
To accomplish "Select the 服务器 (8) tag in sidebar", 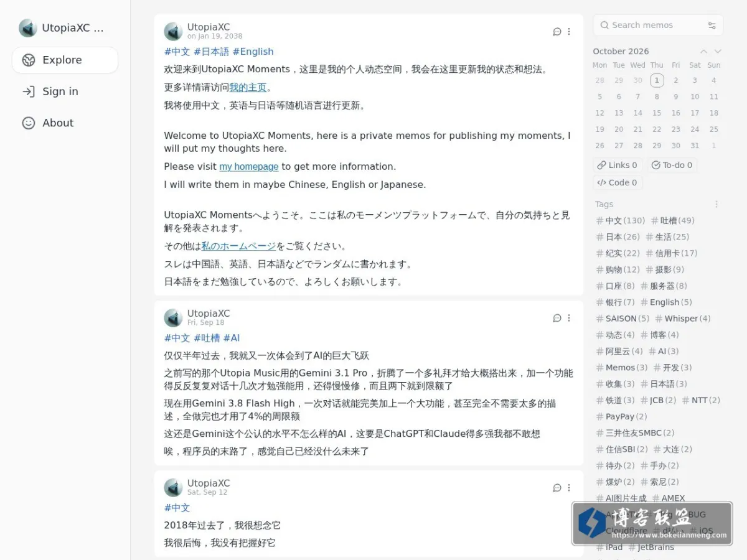I will tap(664, 286).
